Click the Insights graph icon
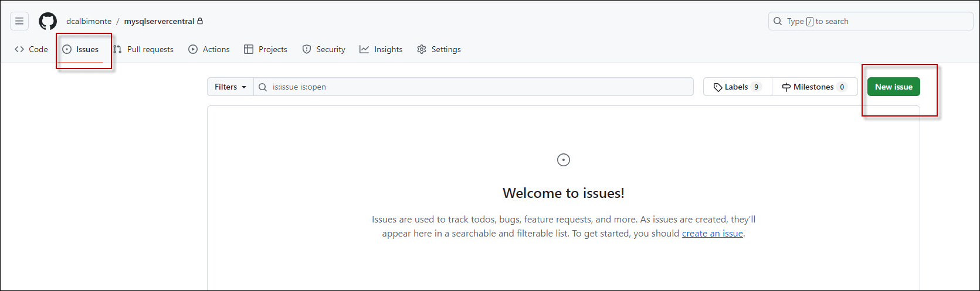The image size is (980, 291). tap(364, 50)
